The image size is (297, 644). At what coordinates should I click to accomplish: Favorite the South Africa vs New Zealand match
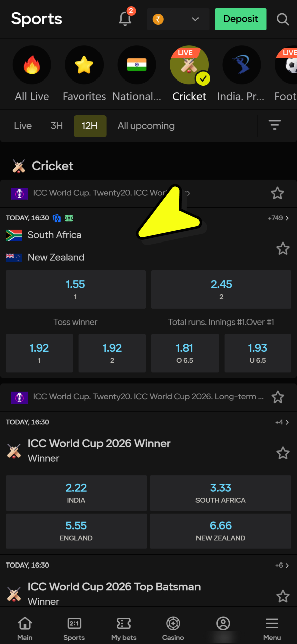pyautogui.click(x=283, y=249)
